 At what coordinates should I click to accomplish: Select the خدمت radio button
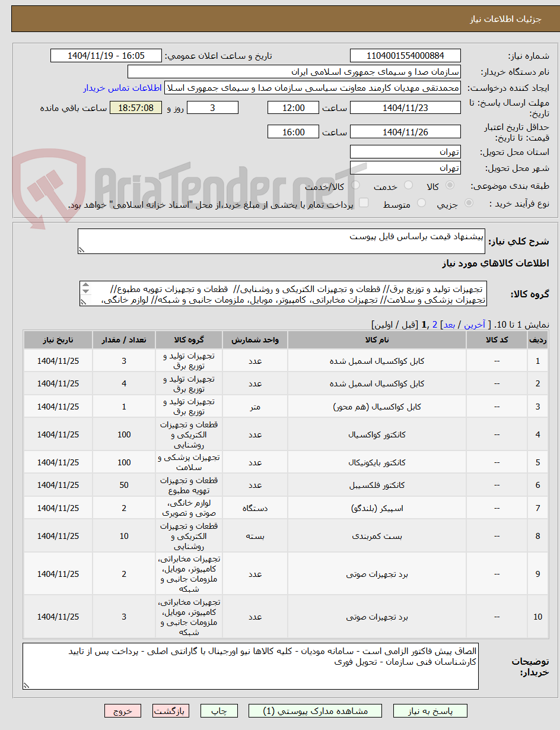click(x=408, y=186)
